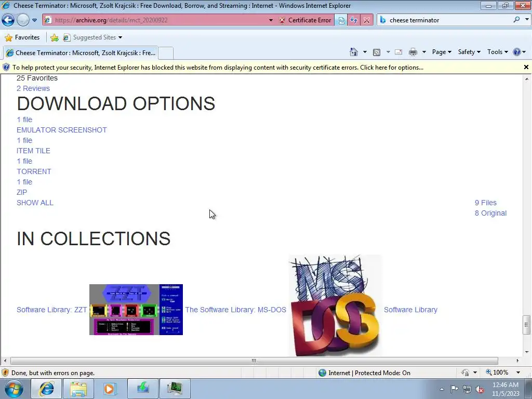Open the Tools menu

(497, 52)
